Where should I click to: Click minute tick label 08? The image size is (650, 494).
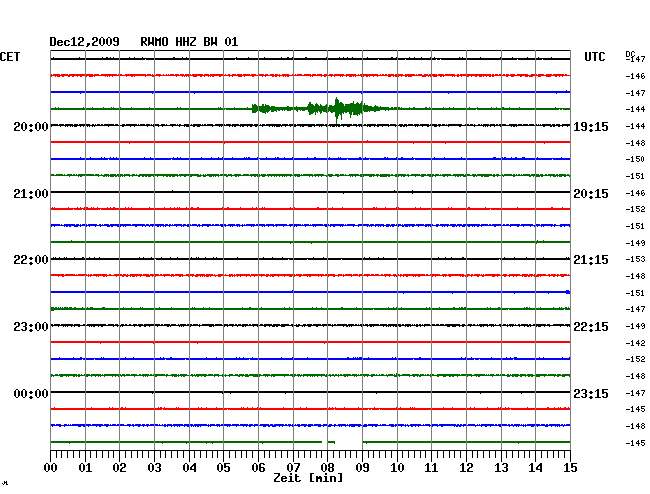(327, 468)
